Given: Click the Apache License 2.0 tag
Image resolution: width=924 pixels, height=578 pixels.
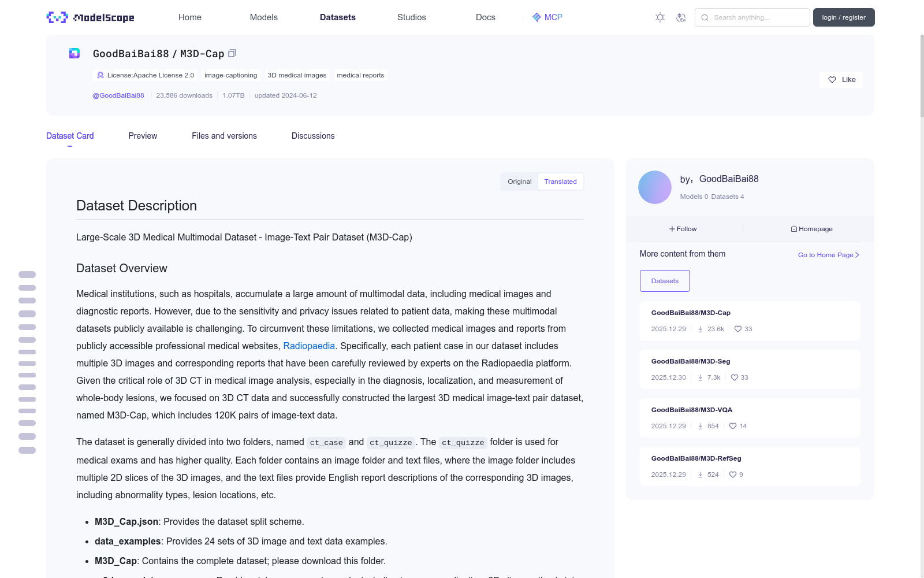Looking at the screenshot, I should pyautogui.click(x=145, y=75).
